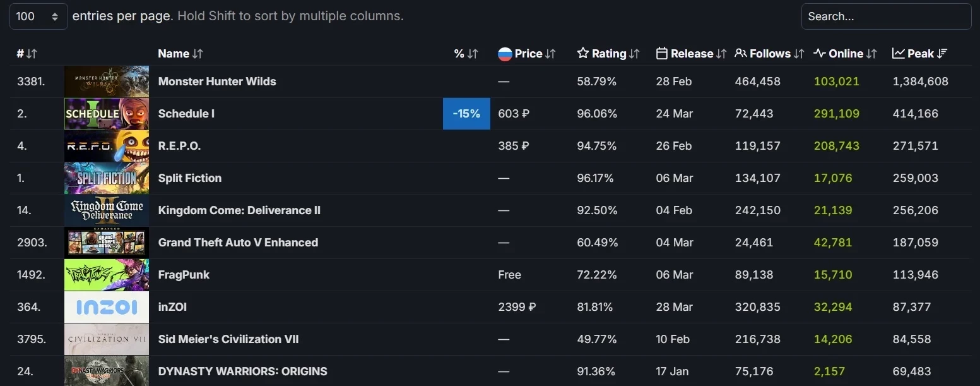Open the Monster Hunter Wilds link
The image size is (980, 386).
pos(216,81)
